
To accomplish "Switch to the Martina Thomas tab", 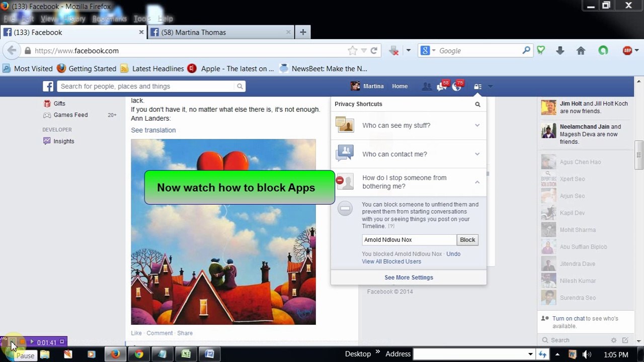I will [x=220, y=32].
